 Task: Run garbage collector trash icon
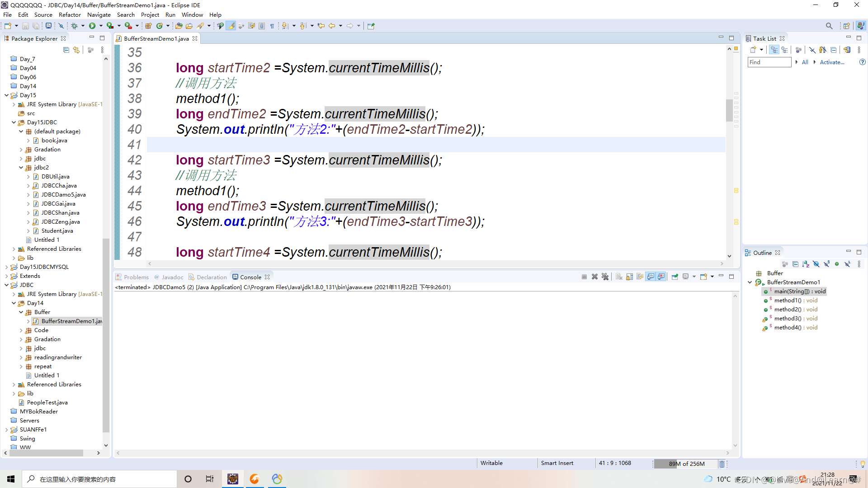tap(722, 464)
